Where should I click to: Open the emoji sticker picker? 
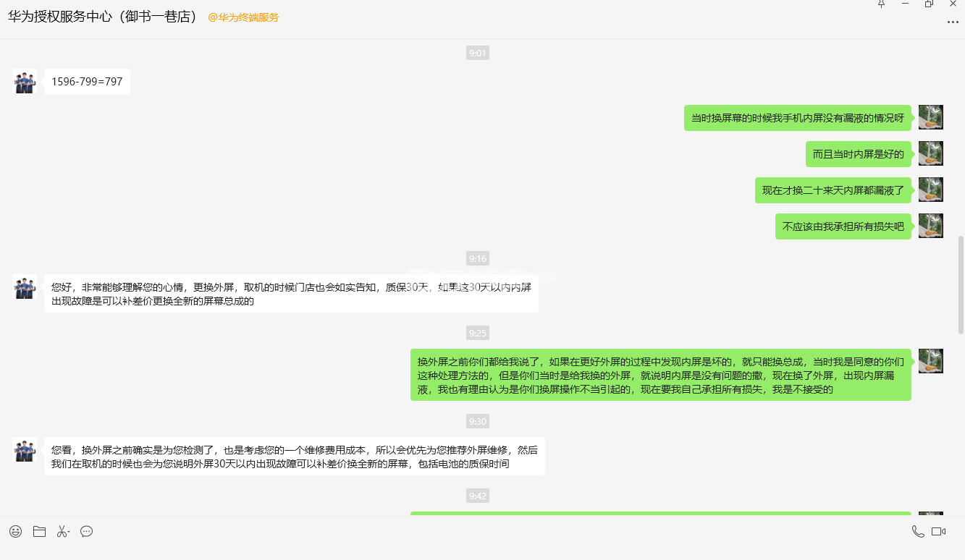[15, 532]
